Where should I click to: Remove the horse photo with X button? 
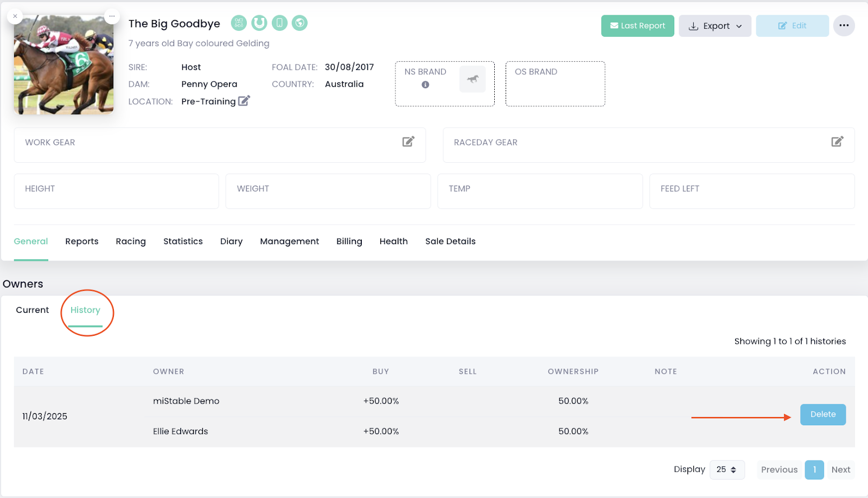(15, 16)
